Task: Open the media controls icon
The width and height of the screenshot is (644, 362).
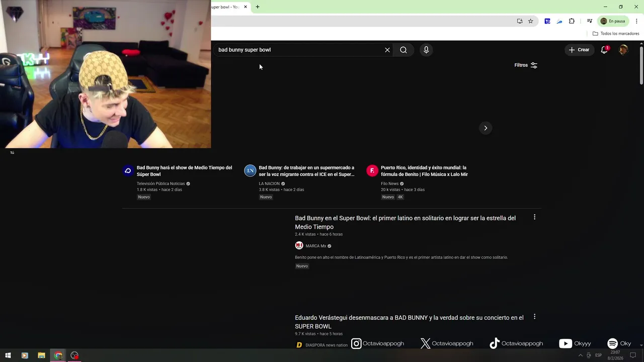Action: [x=589, y=21]
